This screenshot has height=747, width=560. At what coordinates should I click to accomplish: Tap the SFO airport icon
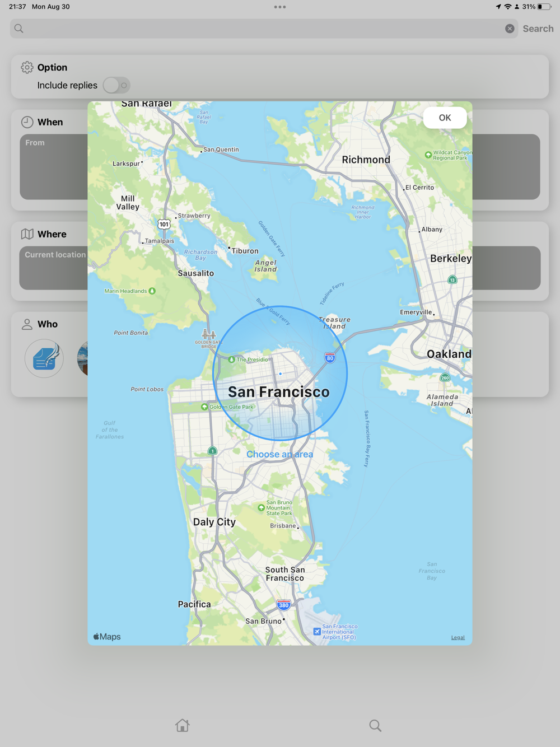click(317, 632)
